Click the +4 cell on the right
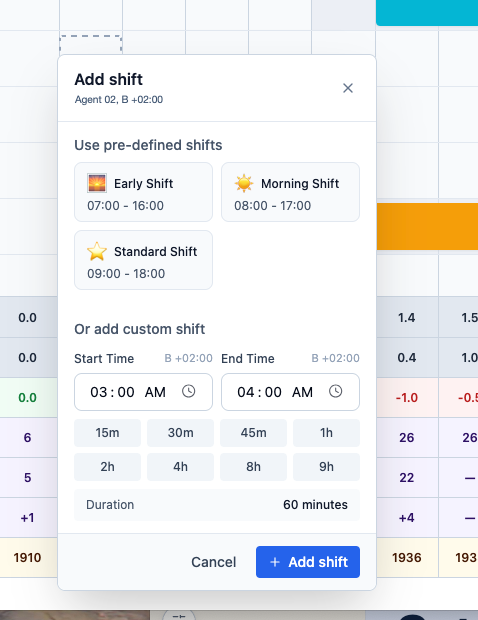478x620 pixels. [407, 518]
